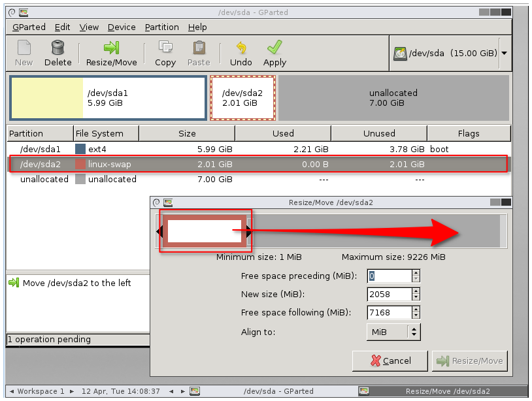Open the GParted menu
Screen dimensions: 532x401
(29, 27)
